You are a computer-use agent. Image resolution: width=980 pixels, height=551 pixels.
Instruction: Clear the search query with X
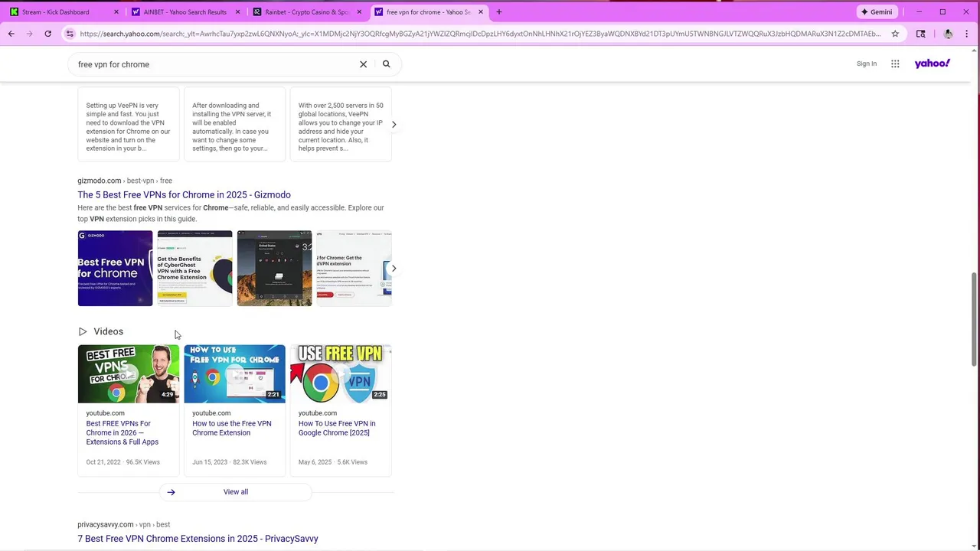(364, 64)
